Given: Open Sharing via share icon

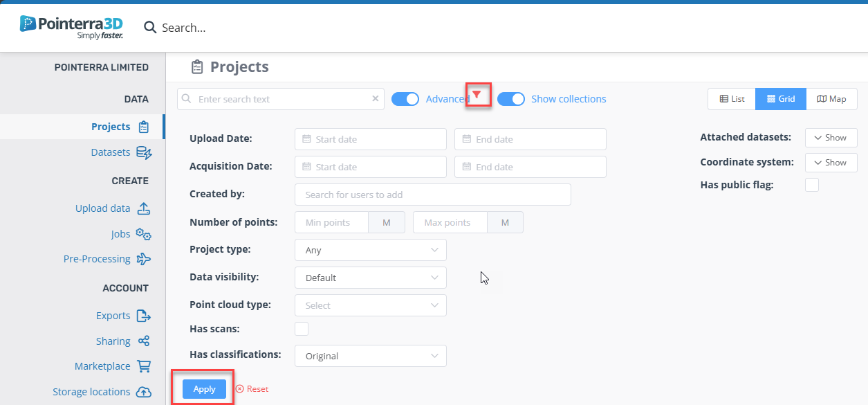Looking at the screenshot, I should tap(143, 341).
